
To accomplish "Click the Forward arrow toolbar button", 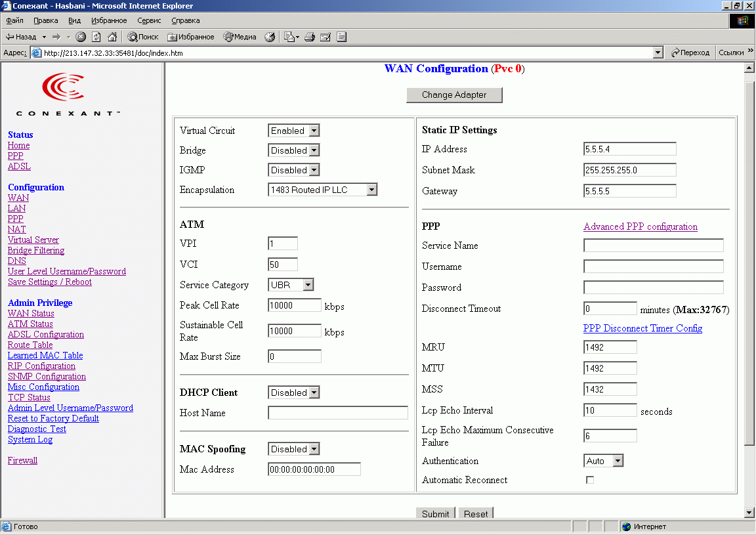I will coord(56,37).
